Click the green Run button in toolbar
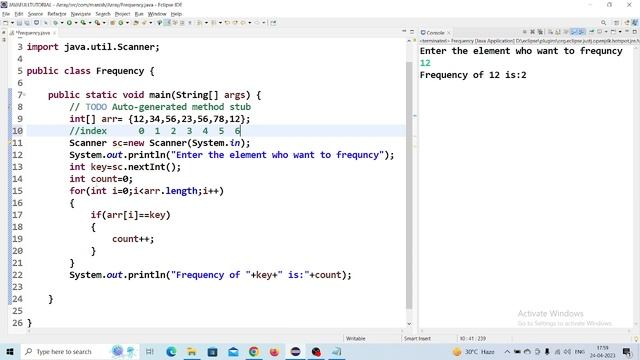Screen dimensions: 640x360 click(69, 23)
